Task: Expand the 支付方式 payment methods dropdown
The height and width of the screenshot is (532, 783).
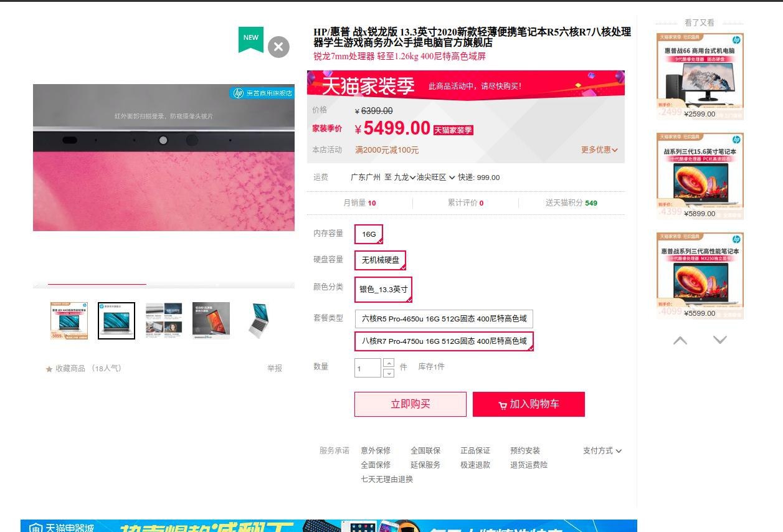Action: 602,451
